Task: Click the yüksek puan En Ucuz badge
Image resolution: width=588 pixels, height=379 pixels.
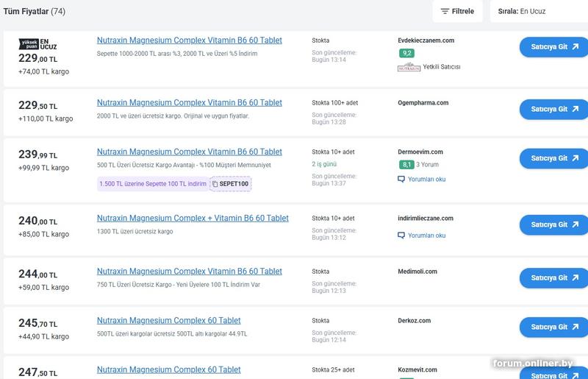Action: point(37,44)
